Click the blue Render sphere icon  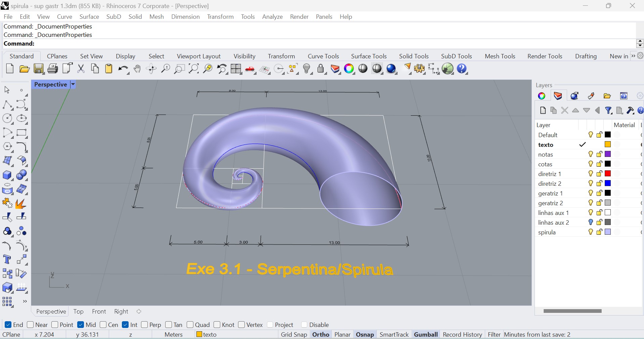click(x=392, y=69)
